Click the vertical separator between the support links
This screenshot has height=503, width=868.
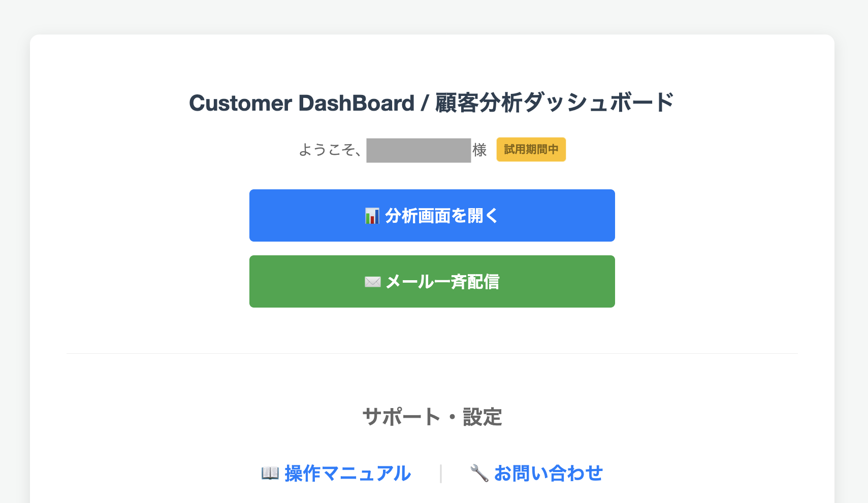click(x=441, y=473)
